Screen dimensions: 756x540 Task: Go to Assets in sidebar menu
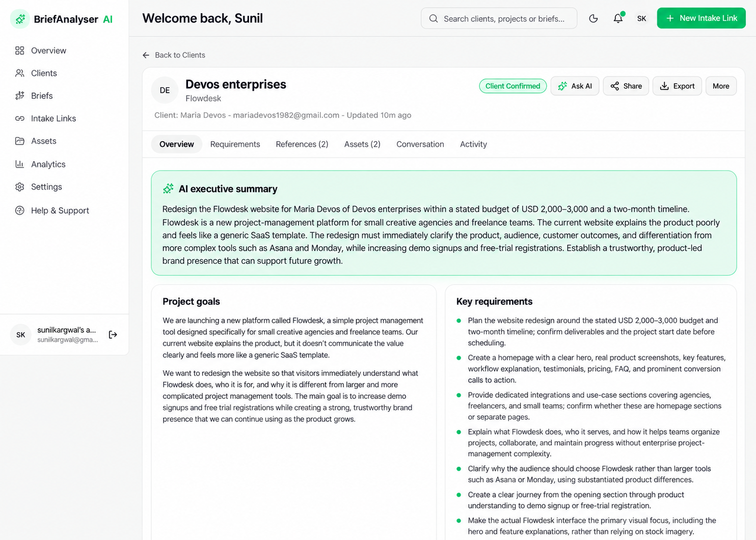click(64, 141)
